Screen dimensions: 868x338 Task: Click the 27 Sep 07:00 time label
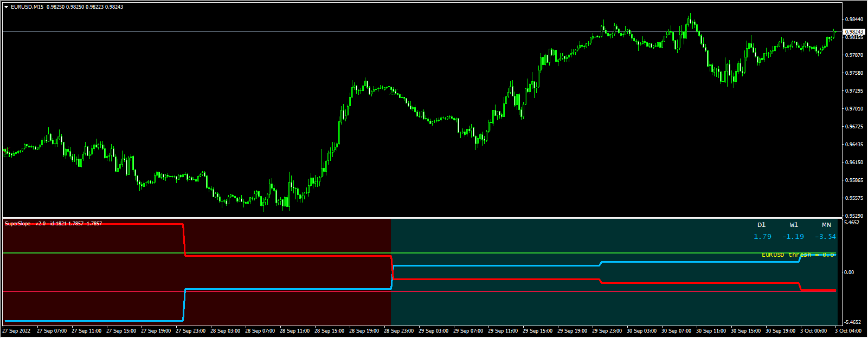tap(52, 331)
